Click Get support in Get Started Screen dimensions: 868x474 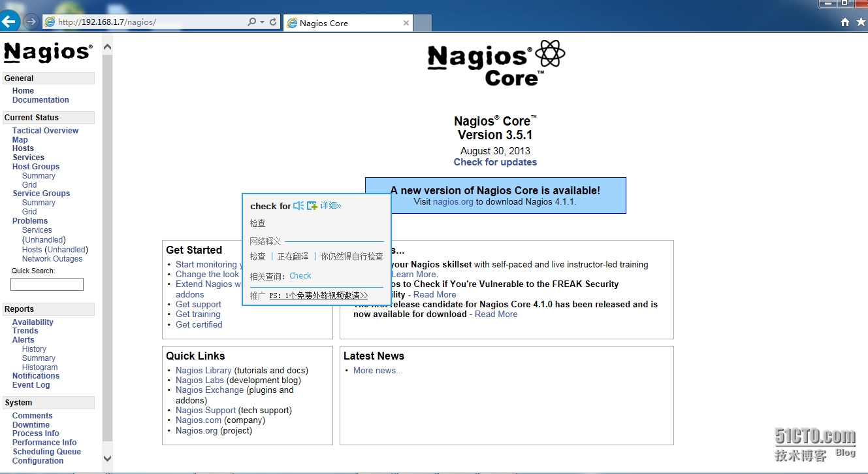pos(199,305)
